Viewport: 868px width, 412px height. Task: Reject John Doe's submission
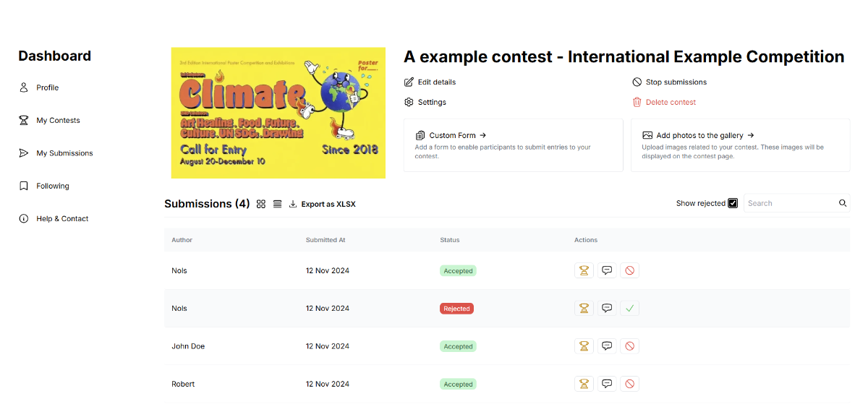(629, 346)
